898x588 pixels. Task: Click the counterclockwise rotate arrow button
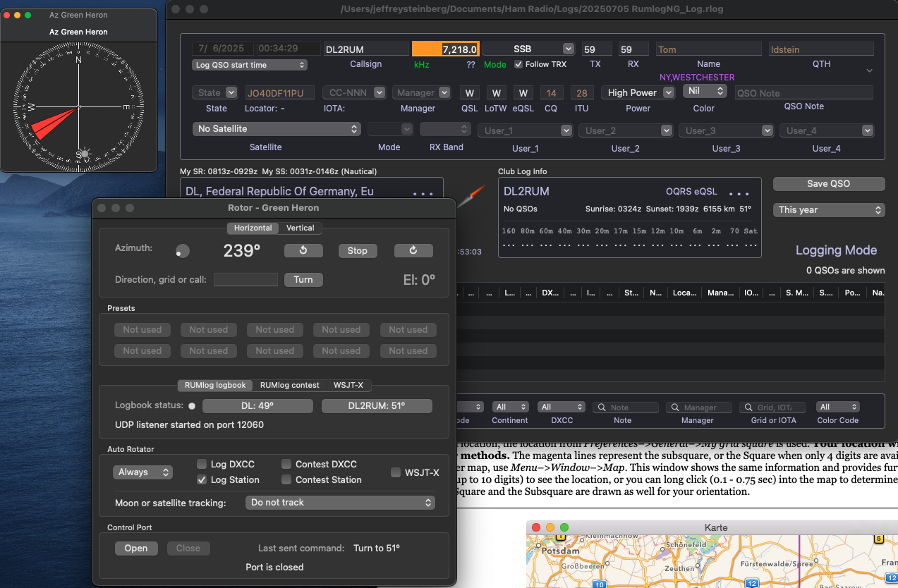(303, 251)
